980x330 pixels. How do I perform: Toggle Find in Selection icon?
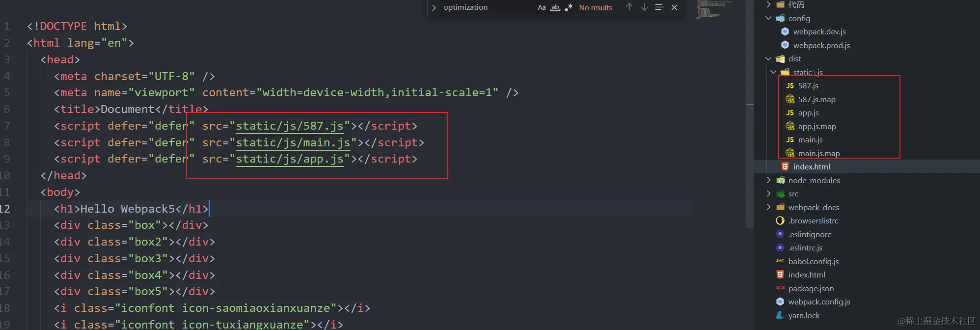click(x=659, y=7)
